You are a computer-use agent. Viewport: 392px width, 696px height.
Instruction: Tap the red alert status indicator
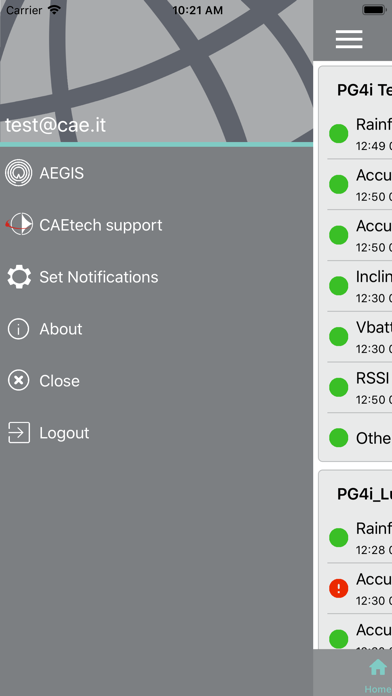[x=339, y=589]
